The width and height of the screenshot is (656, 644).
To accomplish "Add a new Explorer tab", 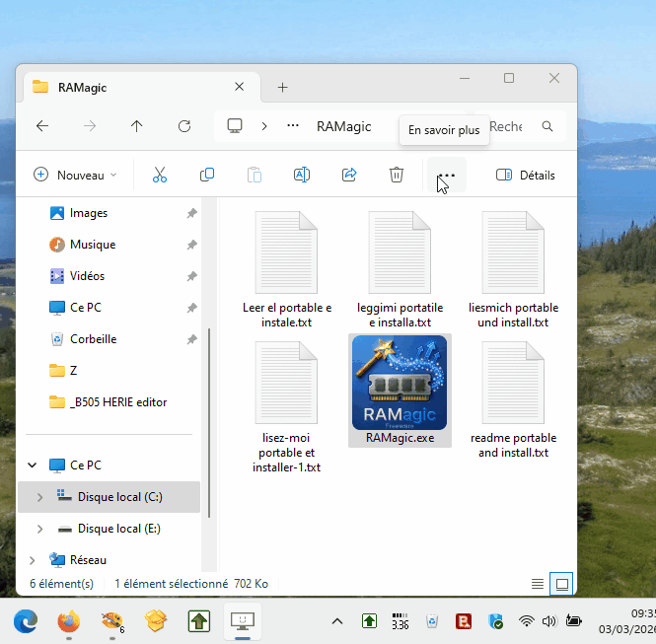I will point(282,87).
